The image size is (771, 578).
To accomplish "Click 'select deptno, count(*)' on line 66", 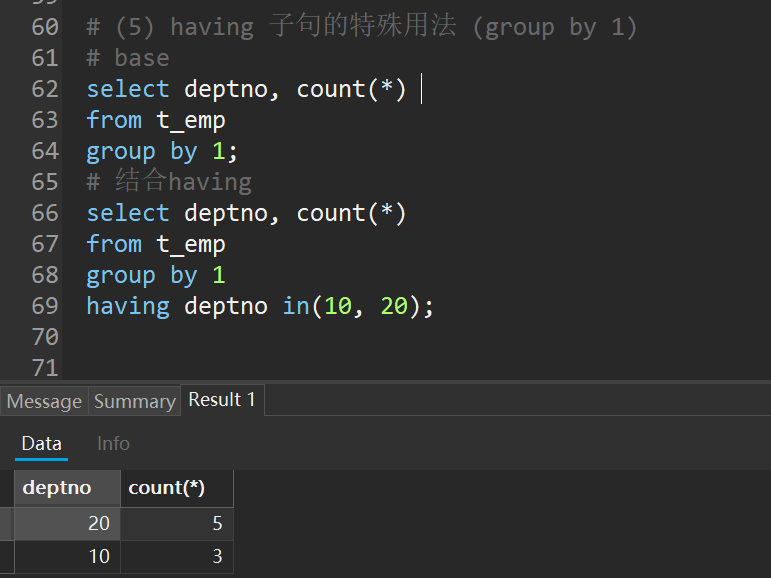I will [246, 213].
